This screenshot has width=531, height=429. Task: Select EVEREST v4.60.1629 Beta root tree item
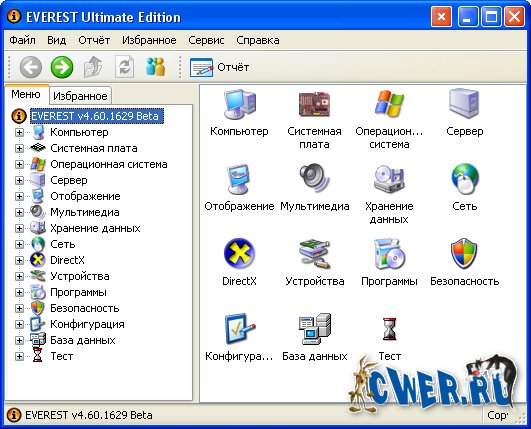(97, 116)
